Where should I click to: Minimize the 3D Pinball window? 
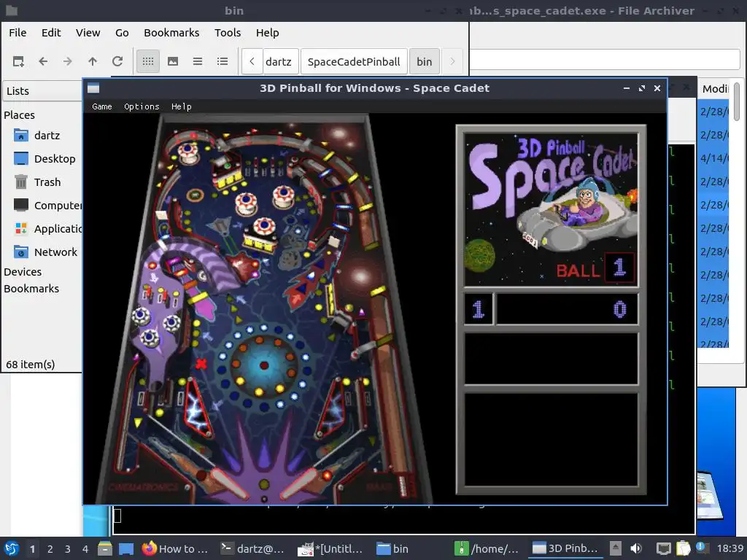627,88
